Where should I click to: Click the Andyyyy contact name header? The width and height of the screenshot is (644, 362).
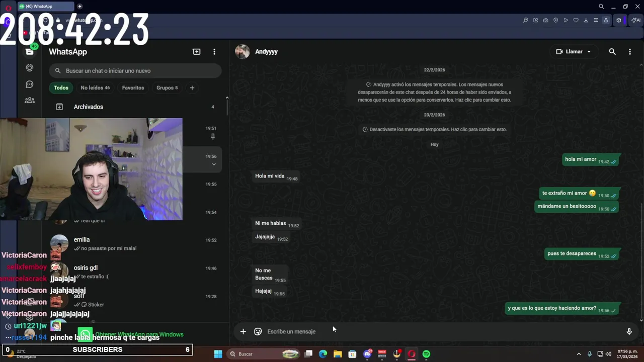[266, 52]
